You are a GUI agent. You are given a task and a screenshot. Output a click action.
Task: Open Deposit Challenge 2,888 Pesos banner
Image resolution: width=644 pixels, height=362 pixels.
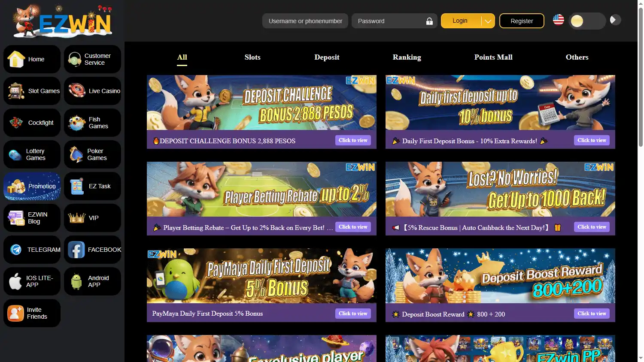pyautogui.click(x=261, y=103)
